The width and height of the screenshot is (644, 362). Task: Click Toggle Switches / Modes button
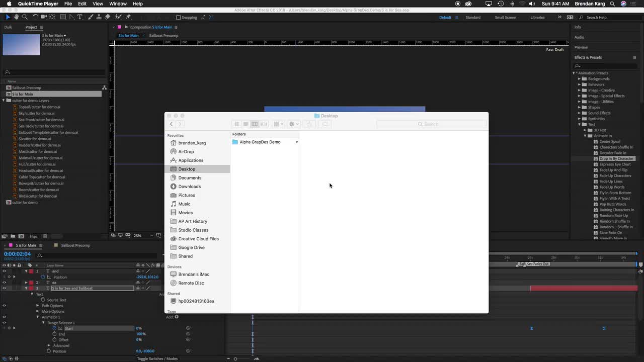point(157,358)
